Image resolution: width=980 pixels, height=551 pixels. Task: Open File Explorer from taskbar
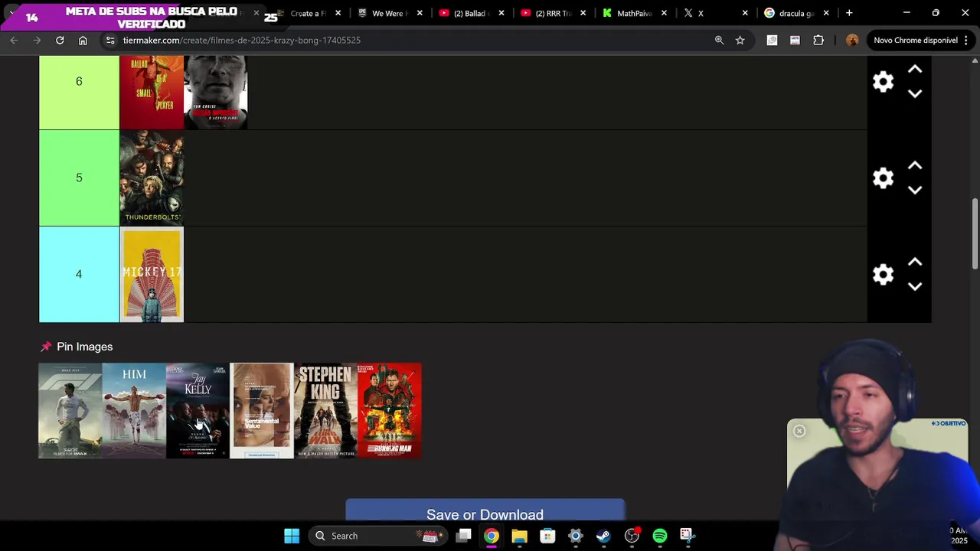coord(519,536)
